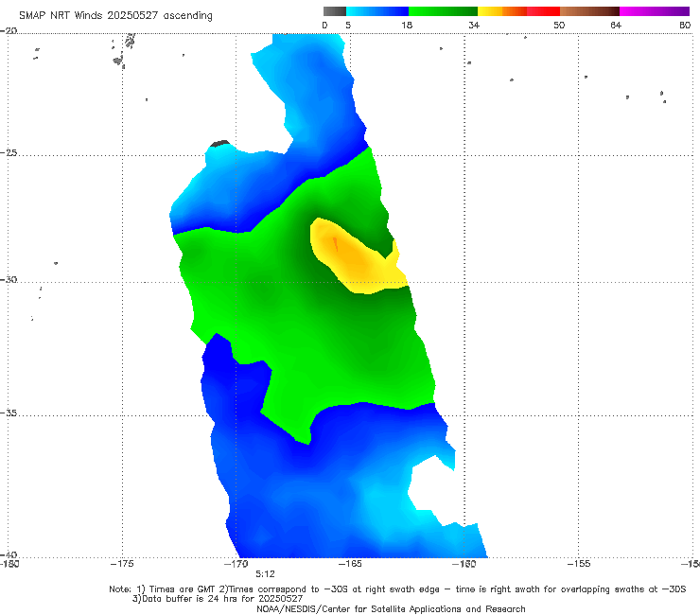
Task: Click the magenta end of the color bar
Action: click(x=655, y=11)
